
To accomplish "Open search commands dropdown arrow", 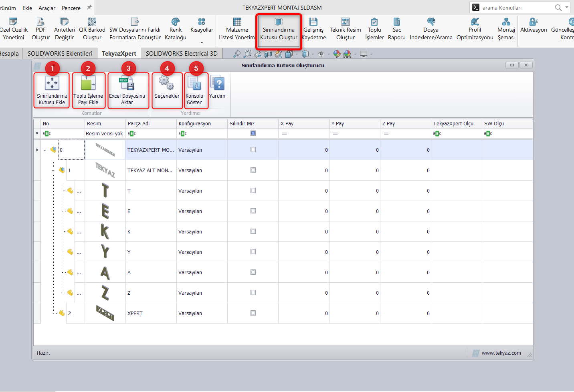I will (x=567, y=7).
